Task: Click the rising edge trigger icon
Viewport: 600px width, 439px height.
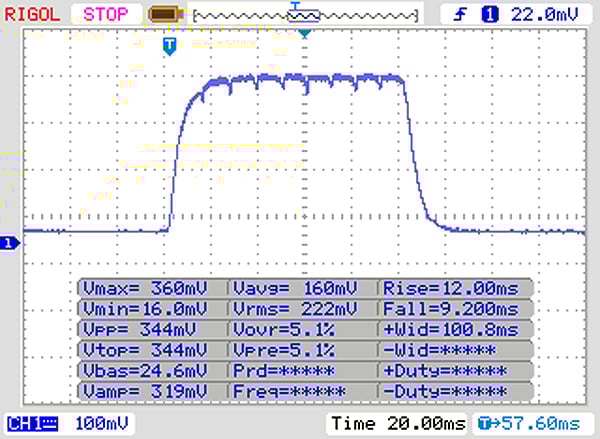Action: [460, 15]
